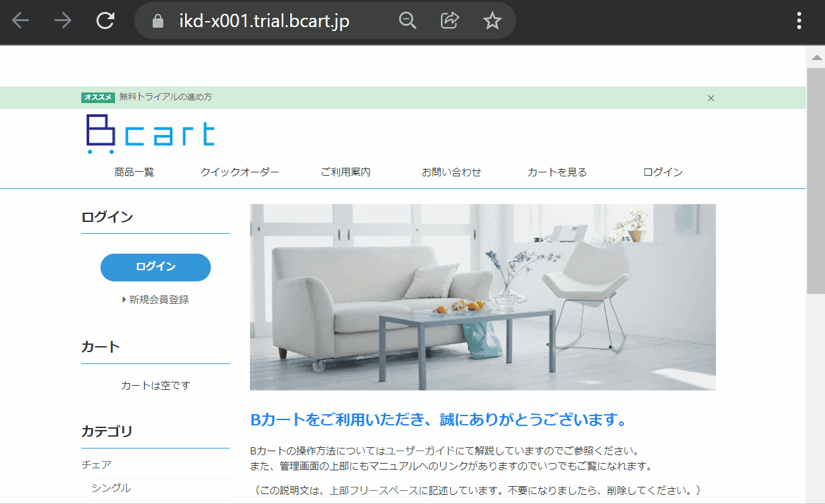Dismiss the green trial banner with X
The height and width of the screenshot is (504, 825).
click(x=711, y=98)
